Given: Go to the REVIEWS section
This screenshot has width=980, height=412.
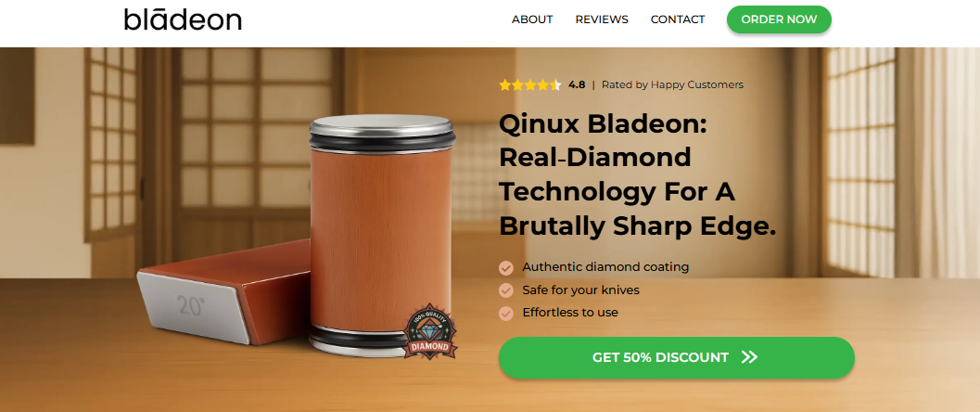Looking at the screenshot, I should click(601, 19).
